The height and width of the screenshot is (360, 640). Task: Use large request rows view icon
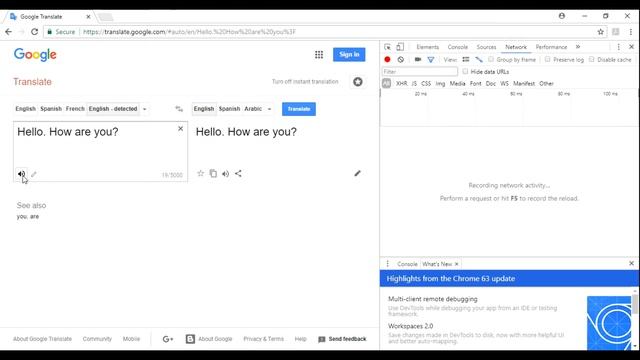(x=466, y=60)
